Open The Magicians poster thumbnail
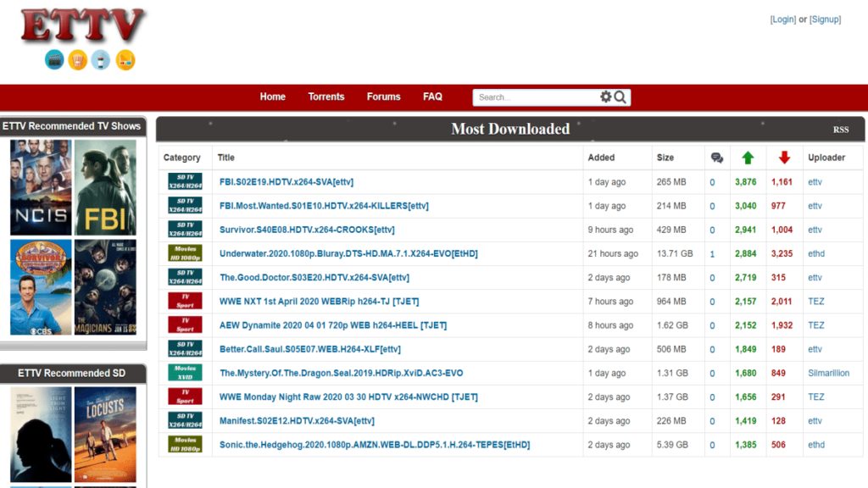Screen dimensions: 868x488 (x=105, y=287)
